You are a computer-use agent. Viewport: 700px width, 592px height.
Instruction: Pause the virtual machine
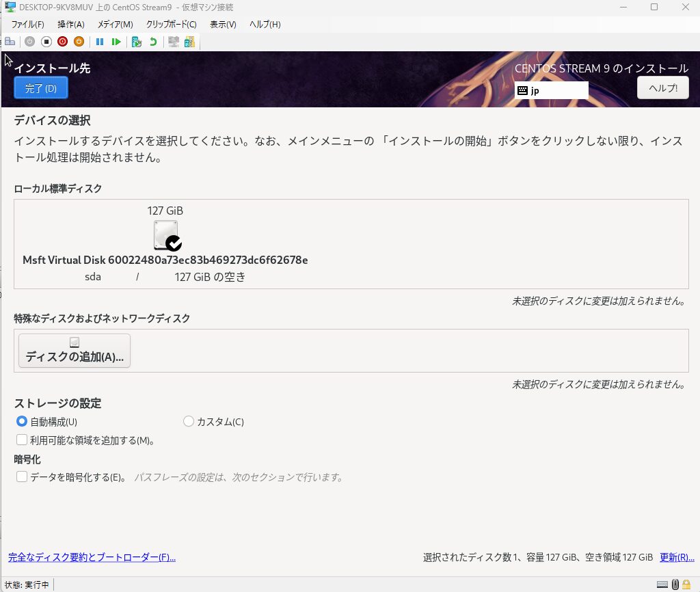100,42
